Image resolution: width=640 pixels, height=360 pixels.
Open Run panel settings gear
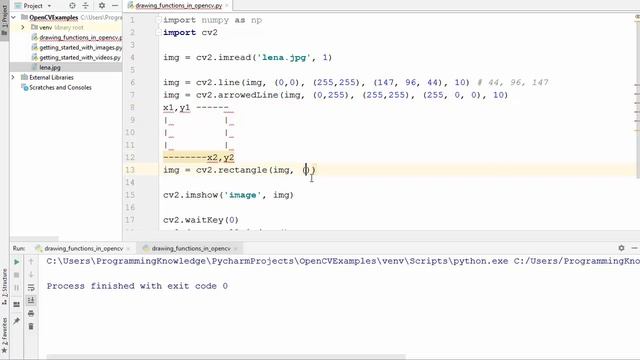(x=621, y=248)
